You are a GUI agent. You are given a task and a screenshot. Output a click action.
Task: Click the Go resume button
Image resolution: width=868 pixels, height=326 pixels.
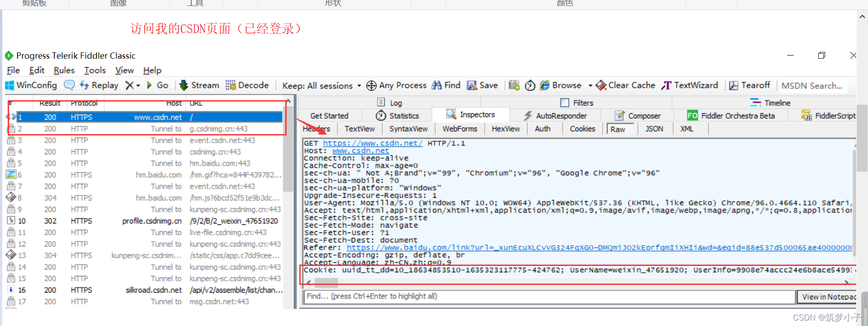(157, 85)
